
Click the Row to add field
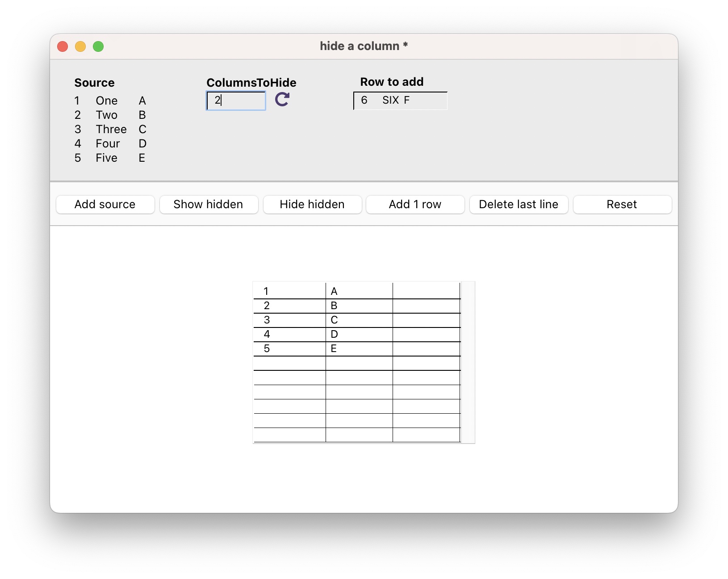(x=400, y=101)
